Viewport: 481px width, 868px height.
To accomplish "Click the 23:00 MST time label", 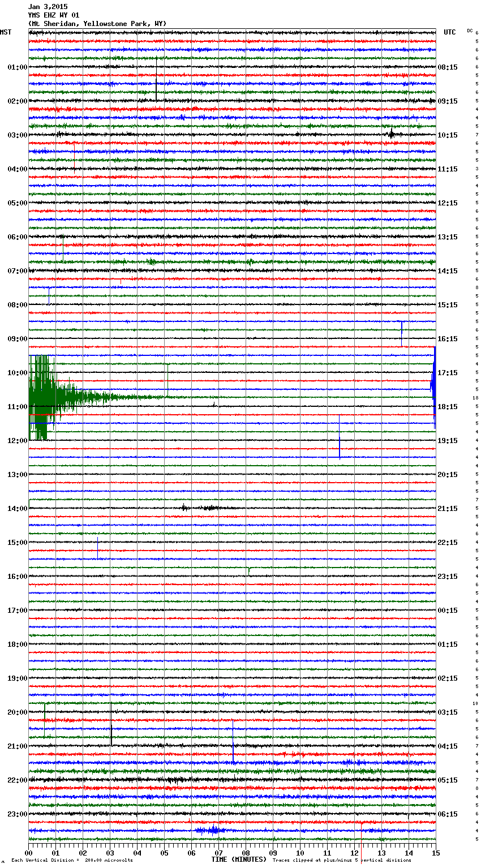I will point(17,814).
